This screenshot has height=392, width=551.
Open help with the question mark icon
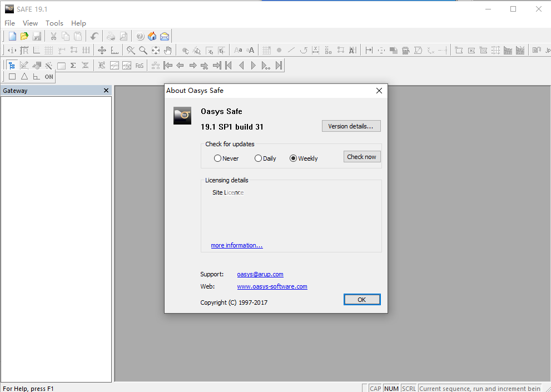click(140, 36)
